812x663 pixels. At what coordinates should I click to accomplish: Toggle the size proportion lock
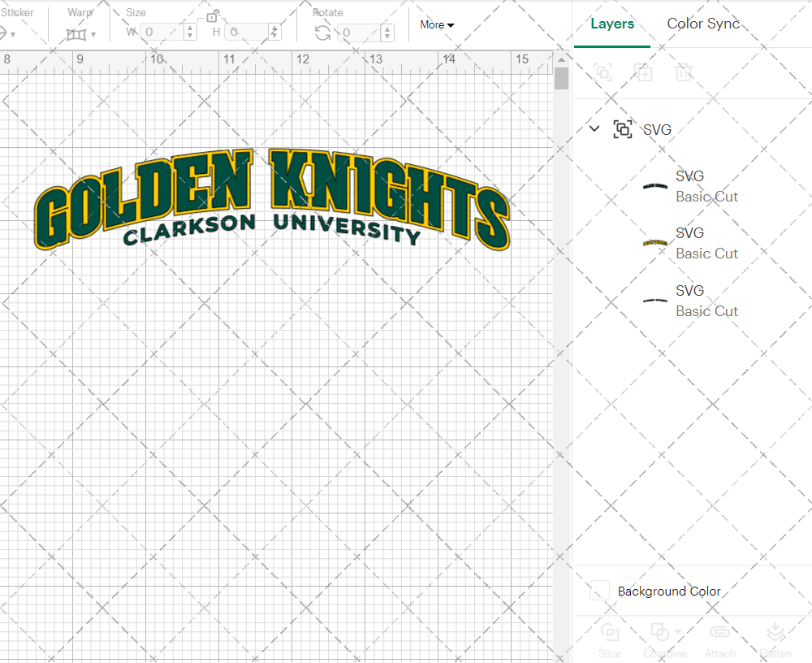coord(214,15)
